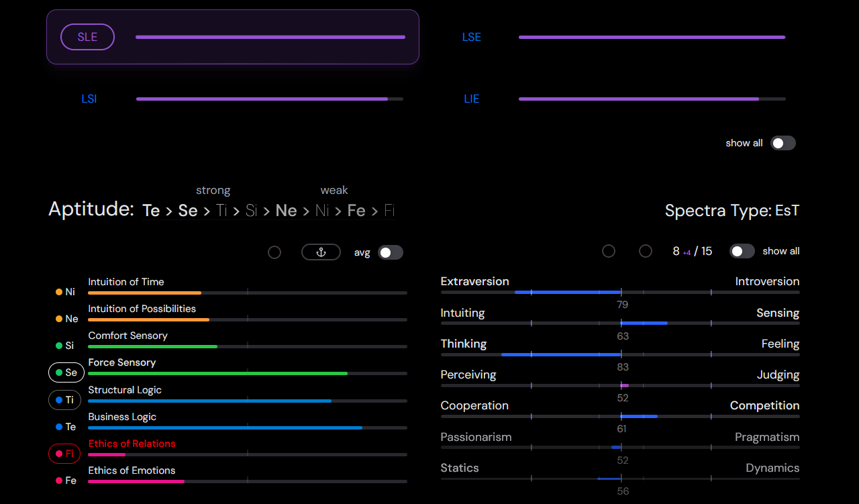Image resolution: width=859 pixels, height=504 pixels.
Task: Open the LSE type result
Action: pos(472,37)
